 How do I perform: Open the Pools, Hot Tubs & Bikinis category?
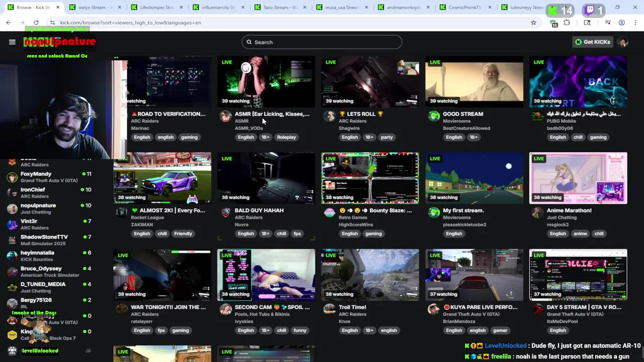[x=262, y=314]
